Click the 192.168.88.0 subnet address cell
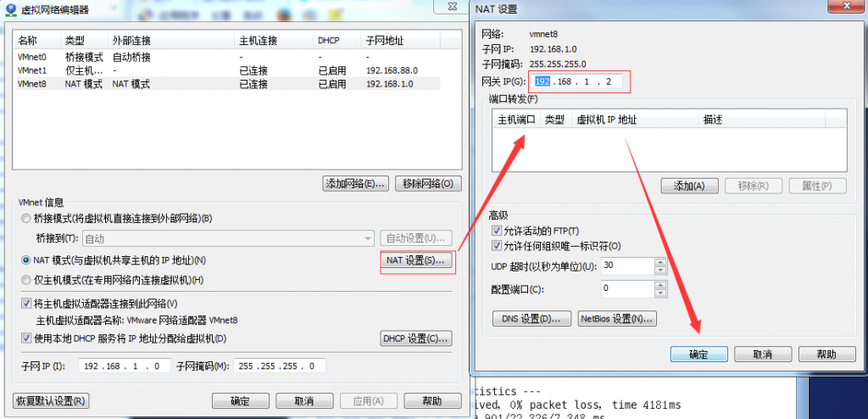The image size is (868, 419). click(392, 70)
